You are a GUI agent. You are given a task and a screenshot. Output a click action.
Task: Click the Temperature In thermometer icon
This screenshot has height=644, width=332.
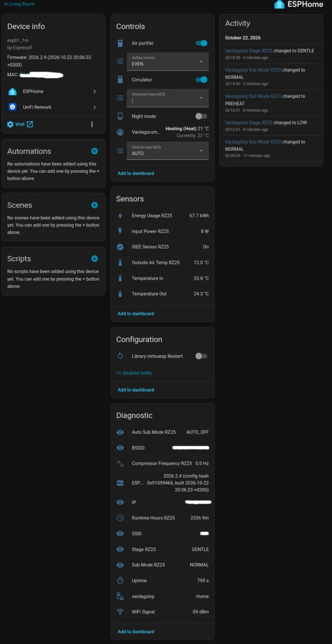[x=120, y=279]
